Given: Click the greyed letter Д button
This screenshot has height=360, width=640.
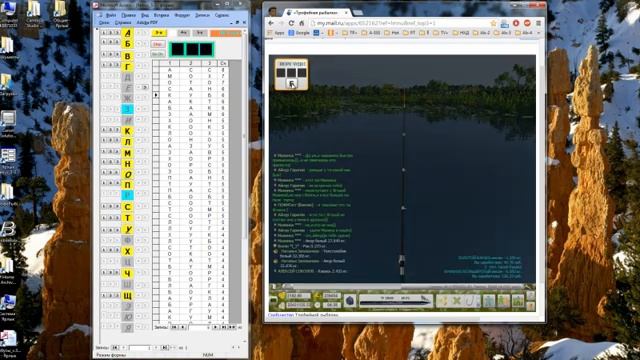Looking at the screenshot, I should [128, 77].
